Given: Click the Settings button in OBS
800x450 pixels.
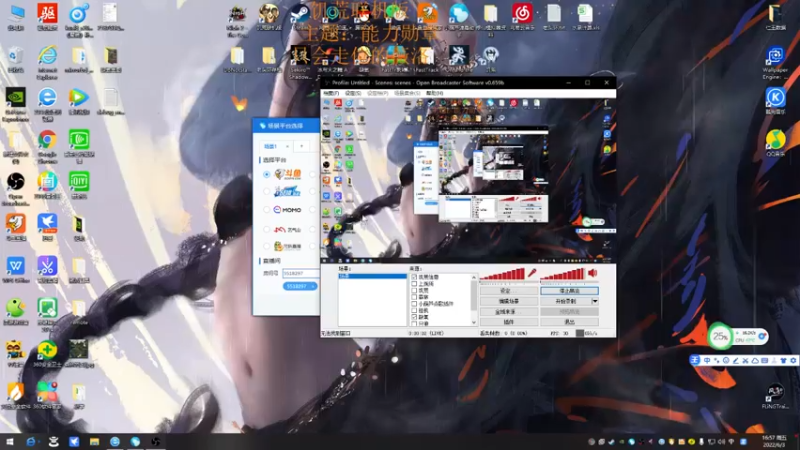Looking at the screenshot, I should tap(508, 291).
